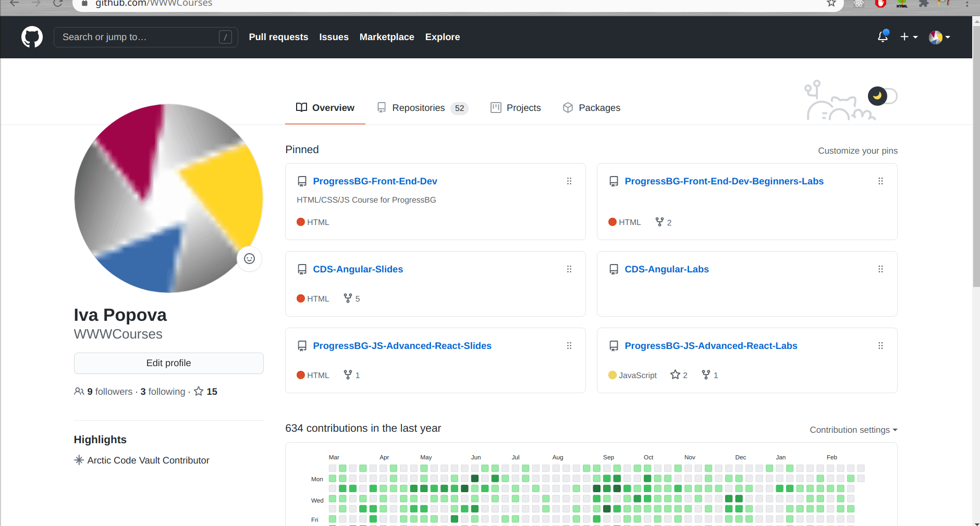Viewport: 980px width, 526px height.
Task: Click the set status smiley icon
Action: [249, 258]
